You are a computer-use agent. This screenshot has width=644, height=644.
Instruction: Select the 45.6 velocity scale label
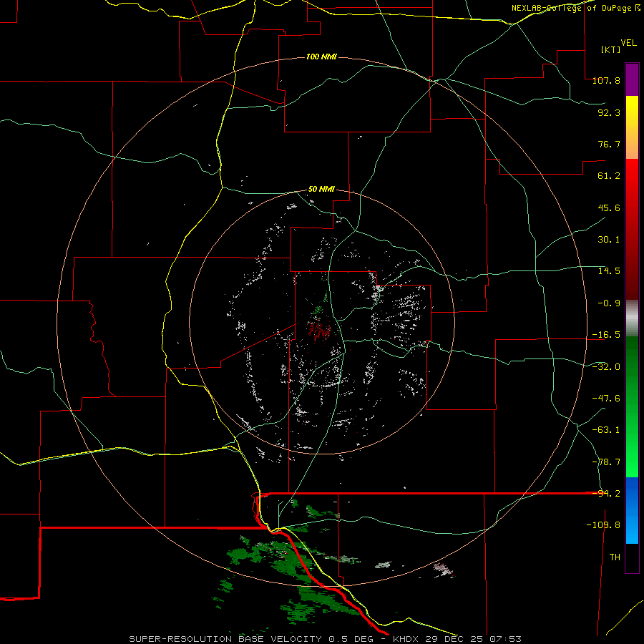pyautogui.click(x=609, y=208)
